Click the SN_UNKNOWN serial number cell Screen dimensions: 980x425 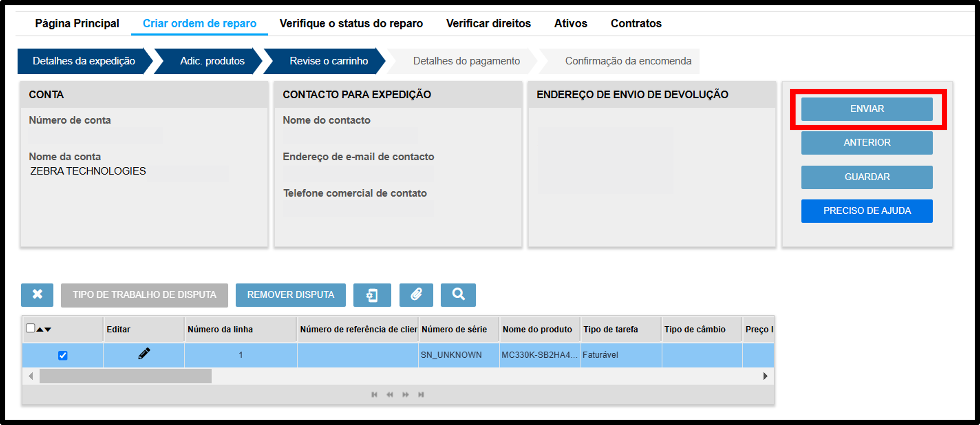pos(459,355)
